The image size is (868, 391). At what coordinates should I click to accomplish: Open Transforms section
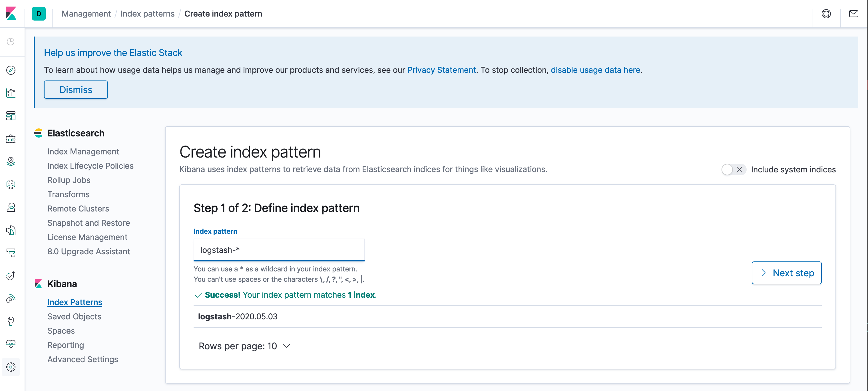[69, 194]
